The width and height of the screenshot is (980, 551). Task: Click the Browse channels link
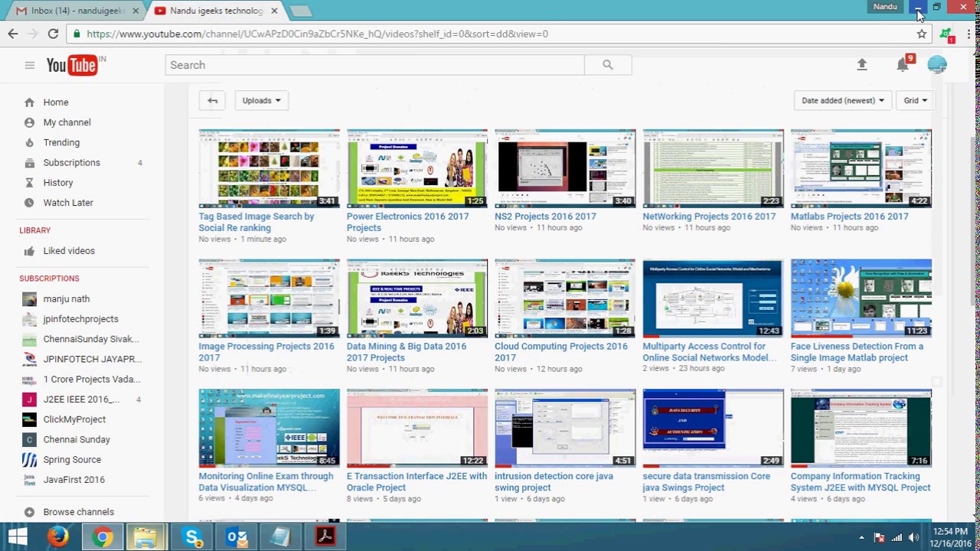coord(78,512)
